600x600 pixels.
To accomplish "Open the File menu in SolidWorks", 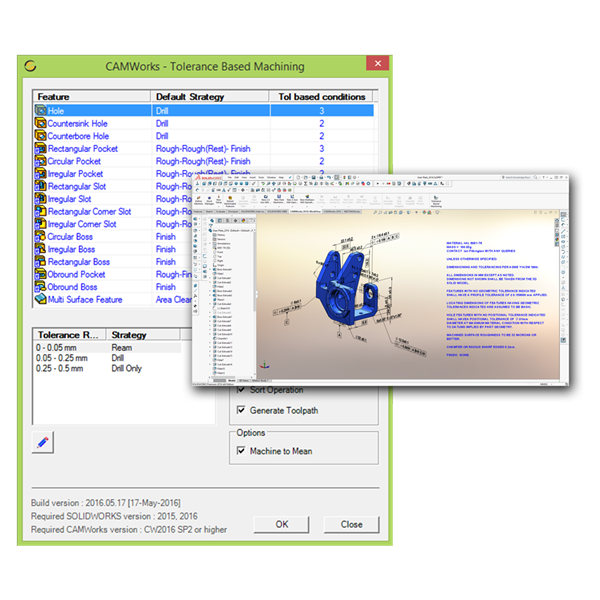I will pyautogui.click(x=230, y=178).
